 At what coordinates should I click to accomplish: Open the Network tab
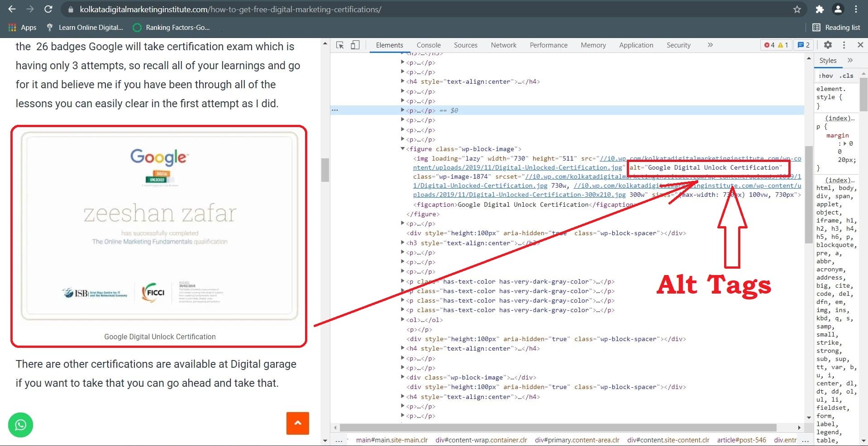tap(503, 45)
